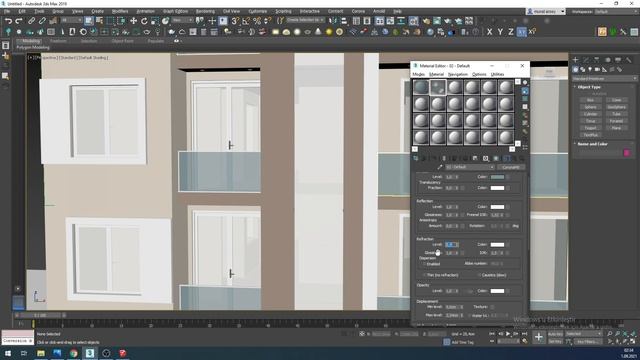The image size is (640, 360).
Task: Activate the Select Object tool
Action: coord(89,21)
